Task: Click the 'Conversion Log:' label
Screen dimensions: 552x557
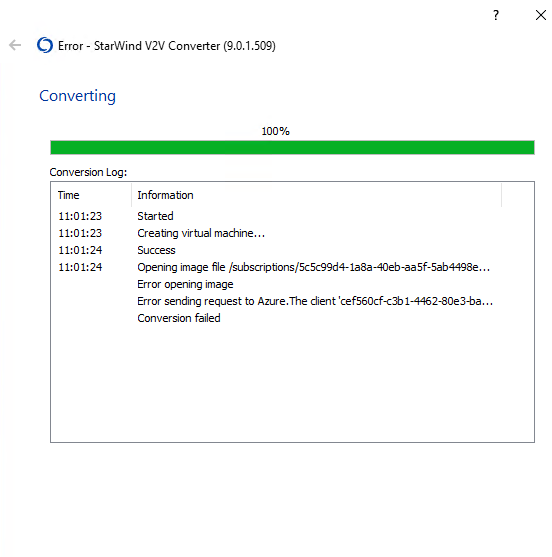Action: pos(88,172)
